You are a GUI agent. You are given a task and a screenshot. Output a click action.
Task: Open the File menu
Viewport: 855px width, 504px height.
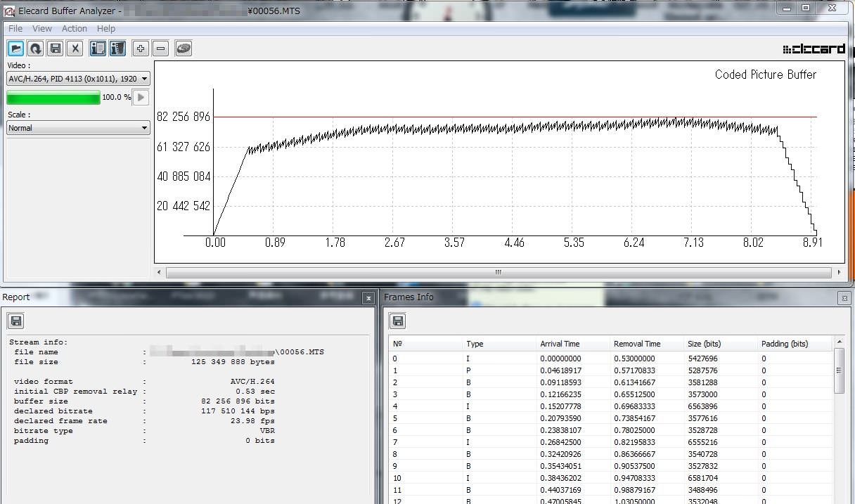tap(15, 29)
